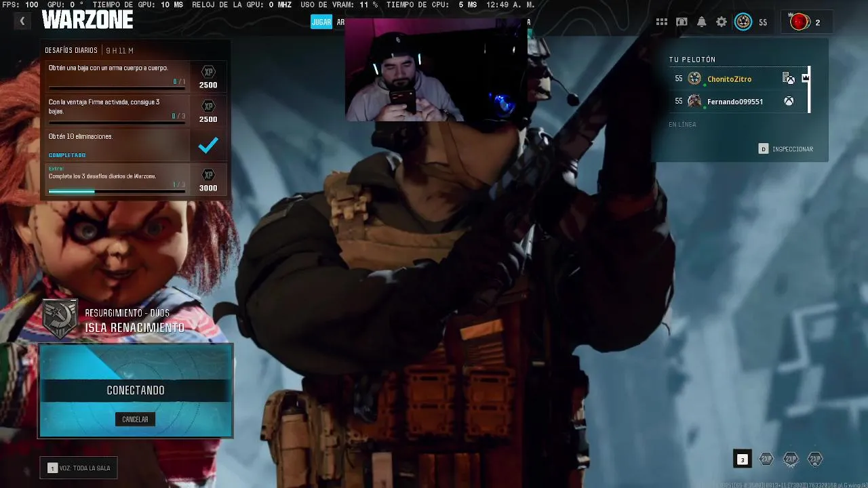Click the USO DE VRAM 11 % readout
The width and height of the screenshot is (868, 488).
click(339, 5)
